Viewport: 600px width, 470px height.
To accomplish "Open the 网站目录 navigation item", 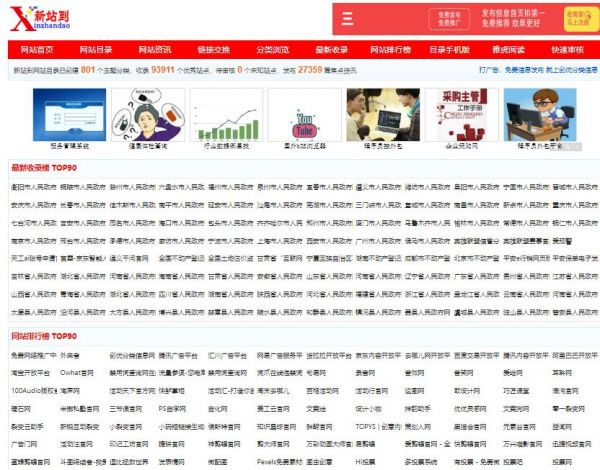I will pyautogui.click(x=96, y=50).
